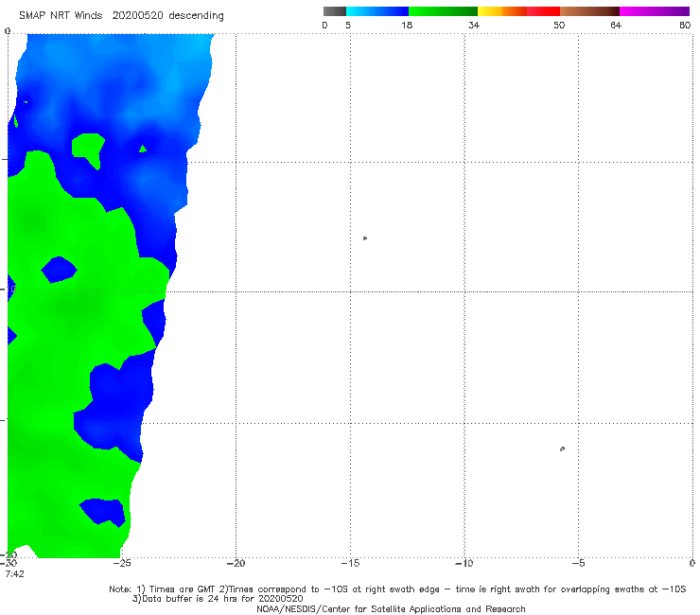
Task: Click the gray segment of the color bar
Action: pos(334,11)
